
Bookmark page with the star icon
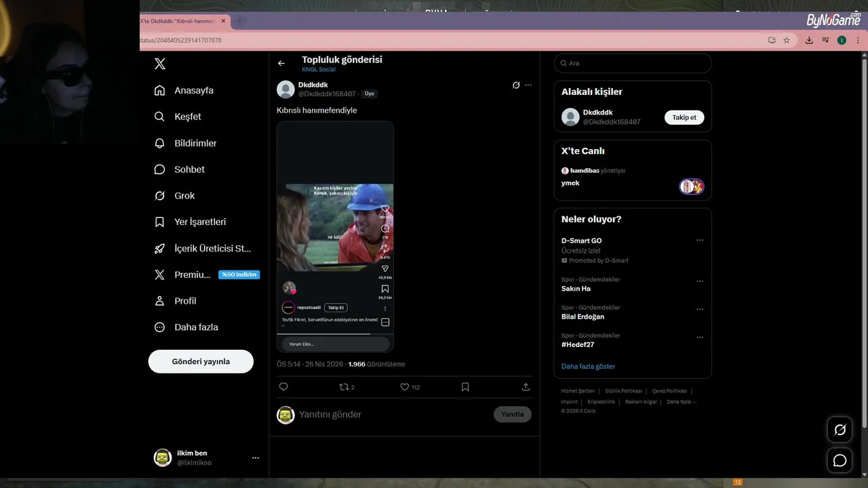pos(787,41)
